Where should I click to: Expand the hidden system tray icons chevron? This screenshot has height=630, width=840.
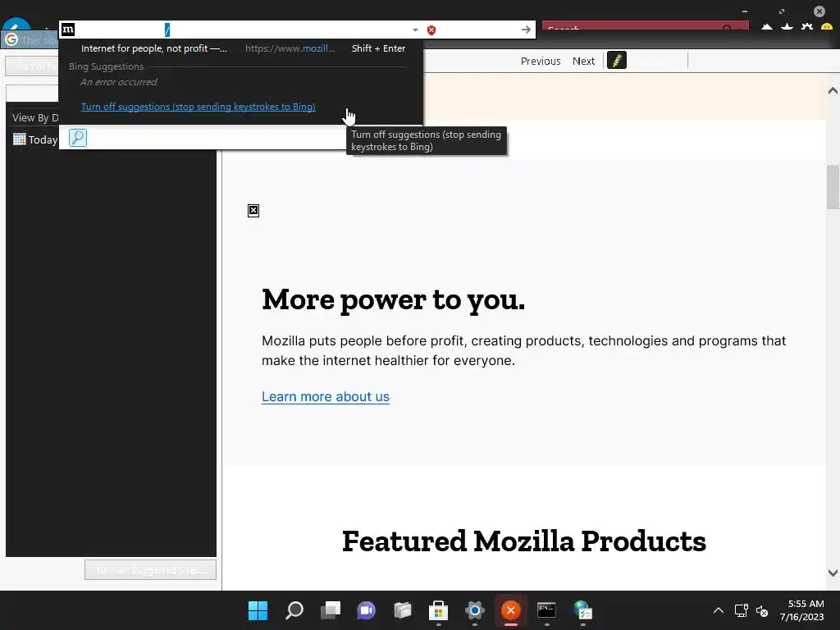[719, 610]
